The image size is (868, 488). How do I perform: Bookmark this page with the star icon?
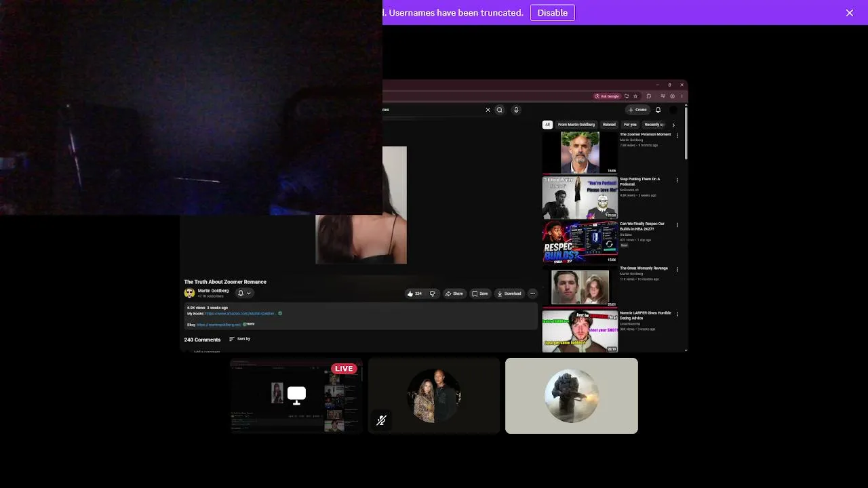[x=635, y=96]
